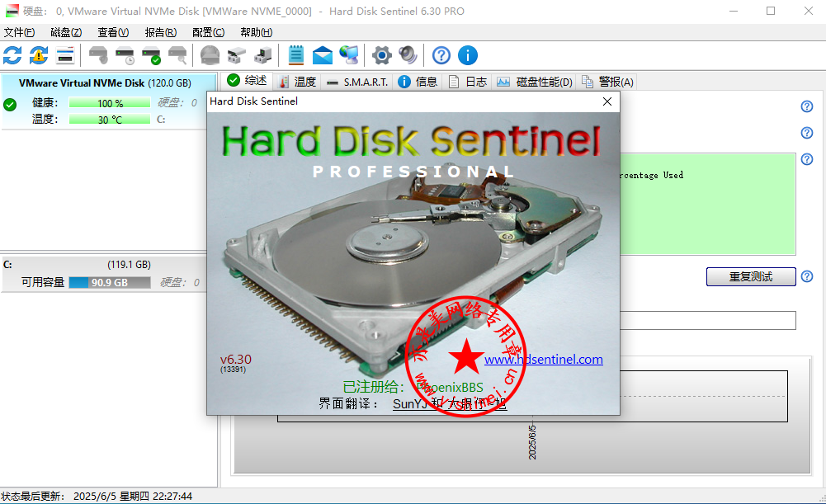Click the disk with magnifier toolbar icon
The width and height of the screenshot is (826, 504).
(x=177, y=55)
